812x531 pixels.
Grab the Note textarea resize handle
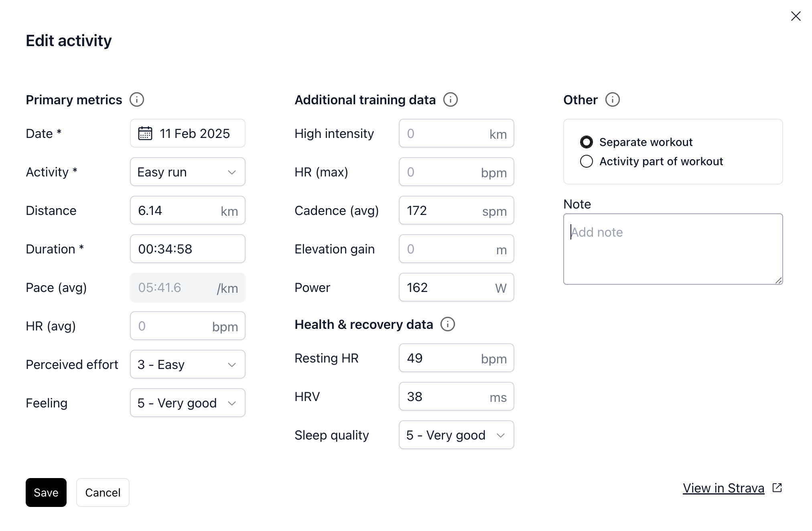(779, 280)
